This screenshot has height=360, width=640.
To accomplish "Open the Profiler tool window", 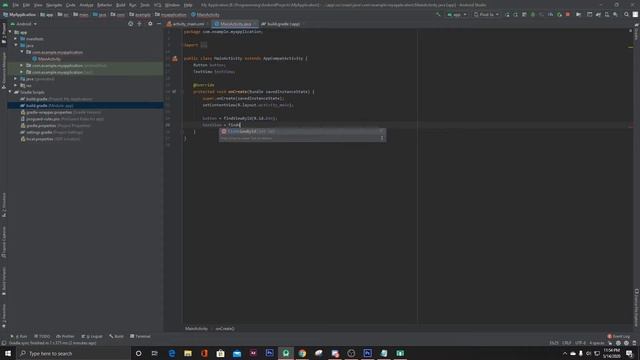I will coord(65,336).
